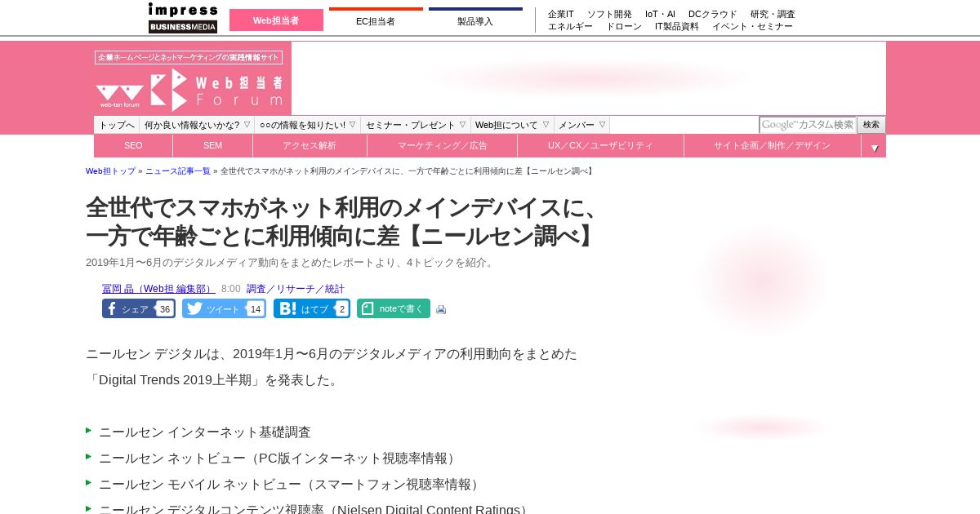Click the Google custom search field
980x514 pixels.
click(x=808, y=125)
